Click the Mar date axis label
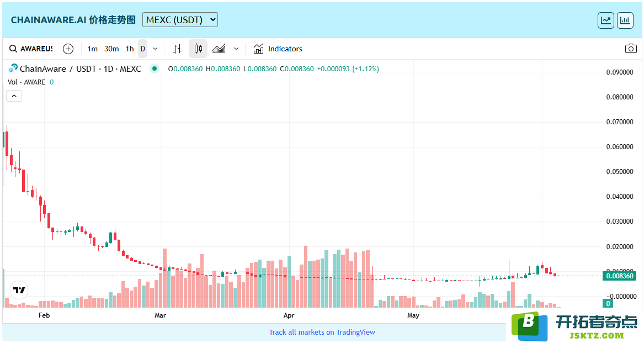This screenshot has width=644, height=343. click(x=160, y=315)
